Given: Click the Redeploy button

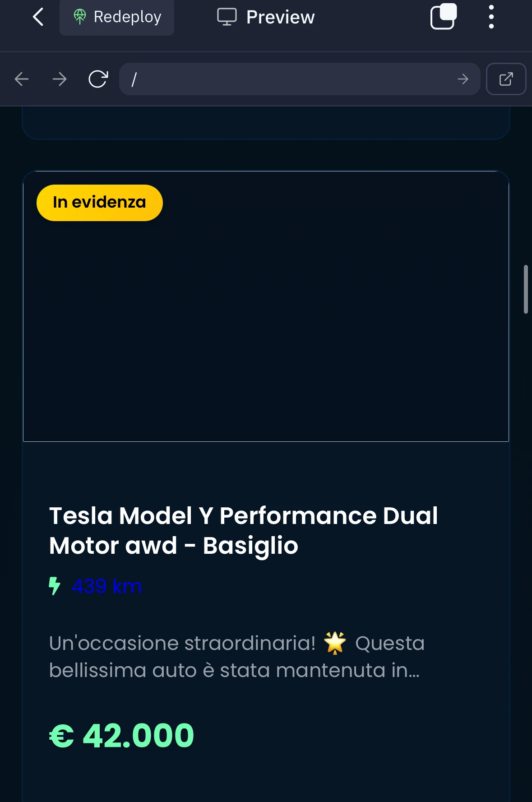Looking at the screenshot, I should pyautogui.click(x=117, y=17).
